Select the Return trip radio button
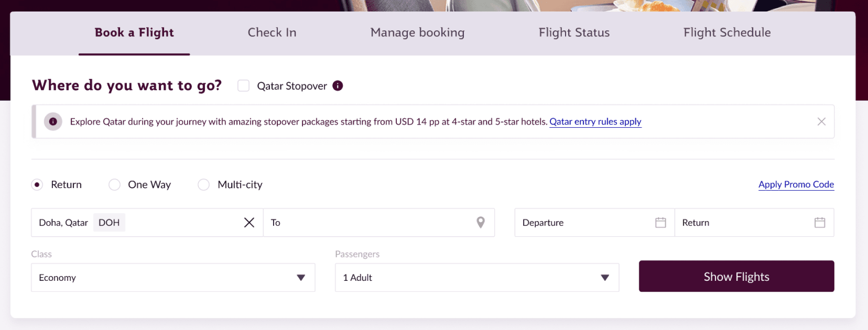 37,185
